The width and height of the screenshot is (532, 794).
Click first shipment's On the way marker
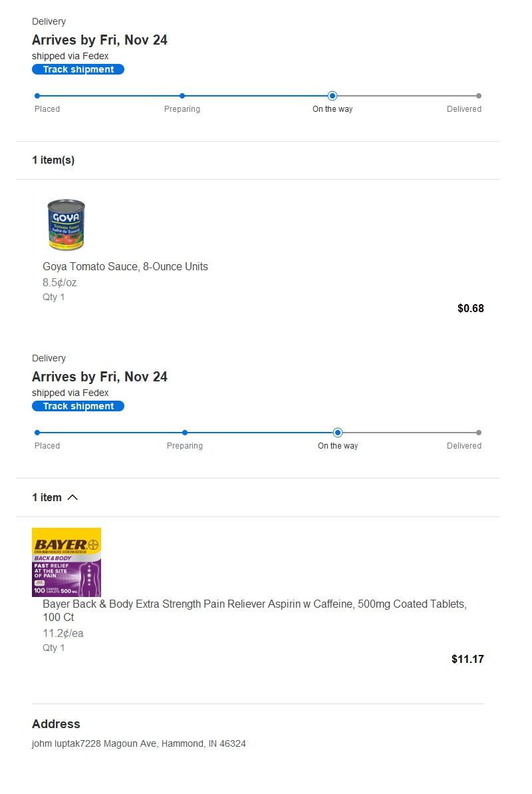[332, 96]
